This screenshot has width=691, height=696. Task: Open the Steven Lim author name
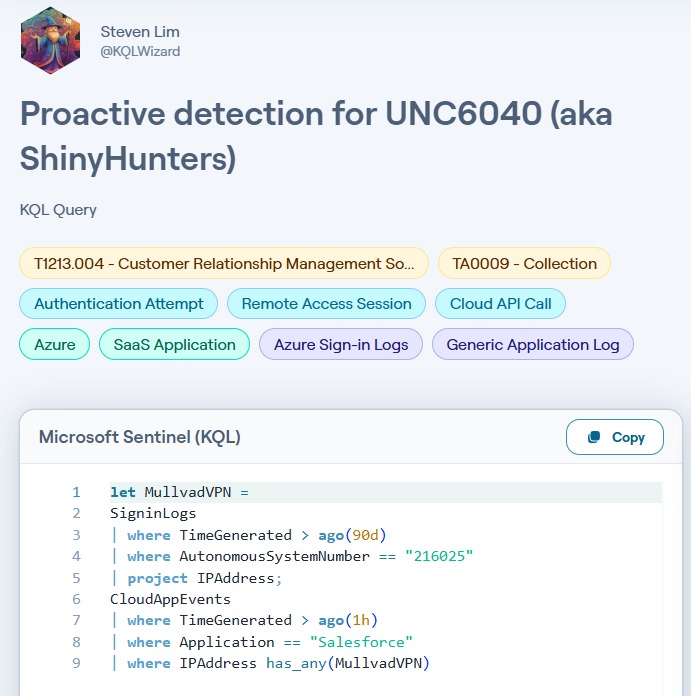140,32
